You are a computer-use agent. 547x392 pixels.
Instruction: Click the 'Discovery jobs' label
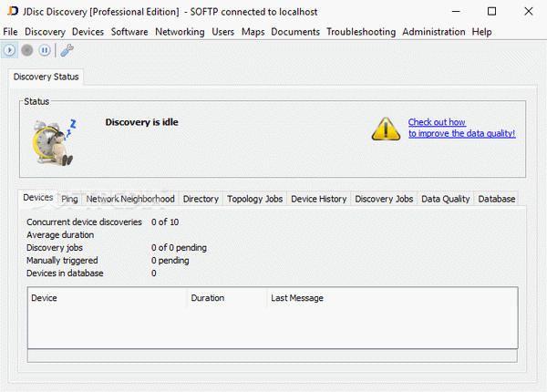[55, 248]
